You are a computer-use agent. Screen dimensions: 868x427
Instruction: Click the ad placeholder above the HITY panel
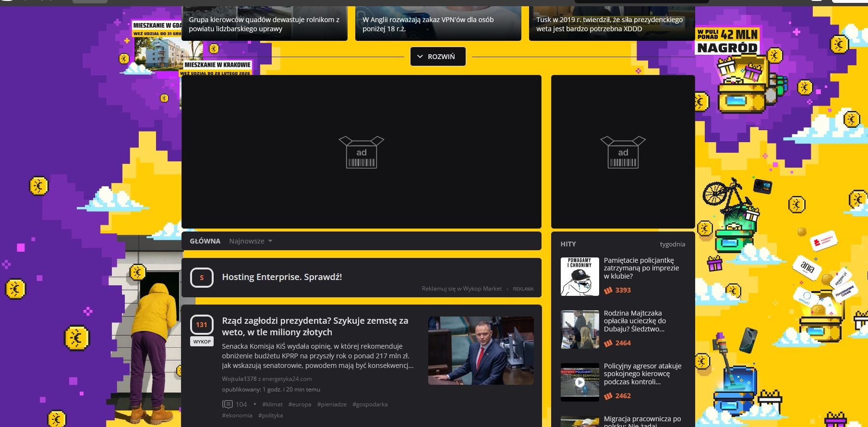(623, 152)
